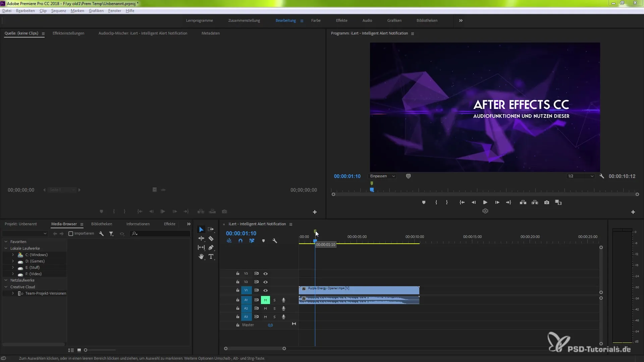Toggle Linked Selection in timeline
Viewport: 644px width, 362px height.
click(252, 241)
